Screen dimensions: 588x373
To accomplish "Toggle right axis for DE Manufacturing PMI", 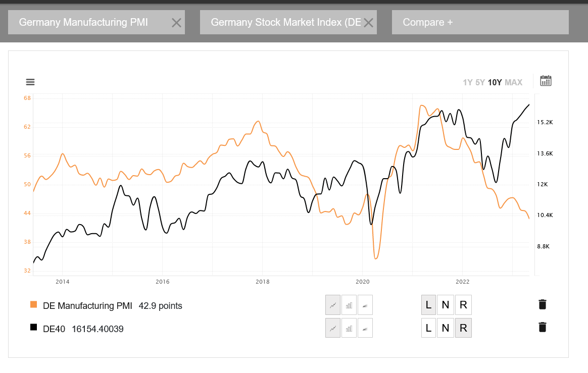I will 463,304.
